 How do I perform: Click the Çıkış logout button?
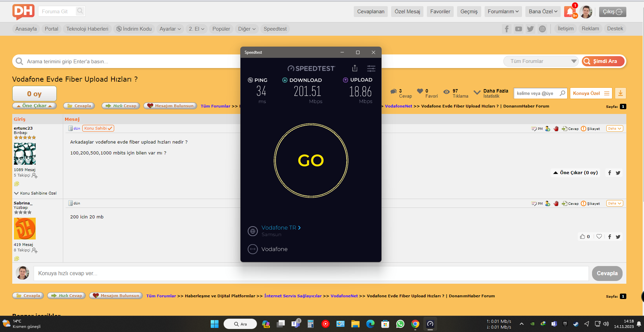click(x=612, y=12)
